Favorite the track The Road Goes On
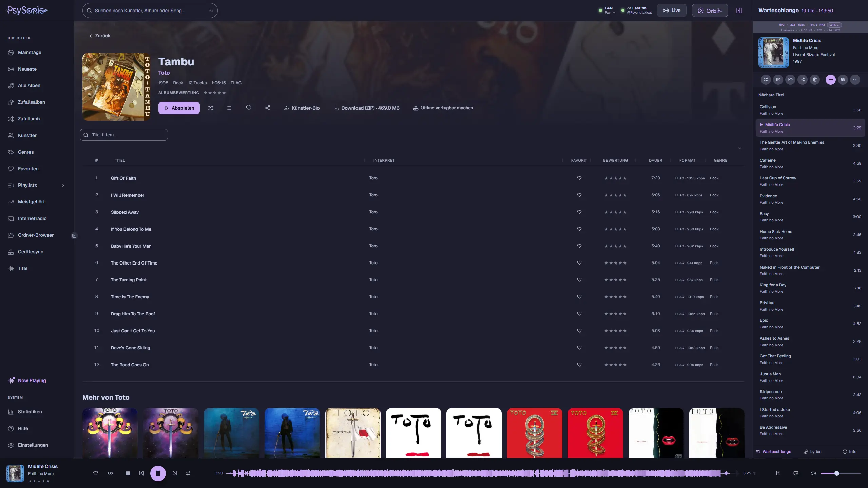The height and width of the screenshot is (488, 868). coord(579,365)
